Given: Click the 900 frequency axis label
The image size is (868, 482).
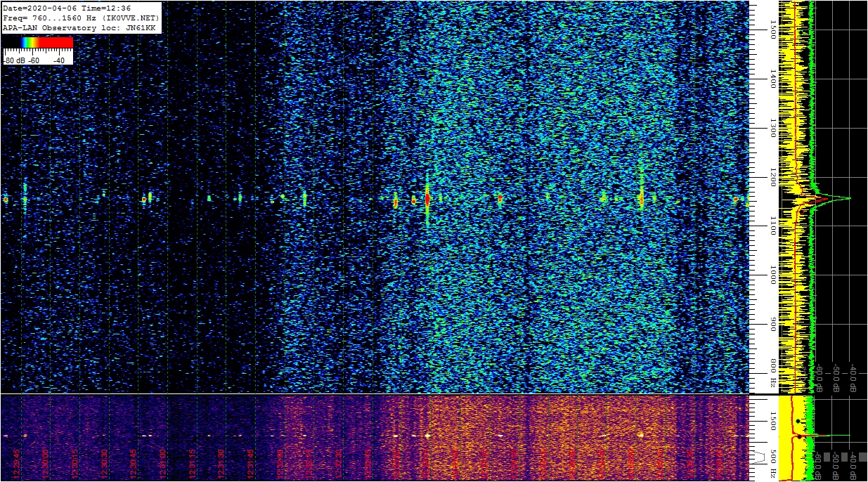Looking at the screenshot, I should point(772,325).
